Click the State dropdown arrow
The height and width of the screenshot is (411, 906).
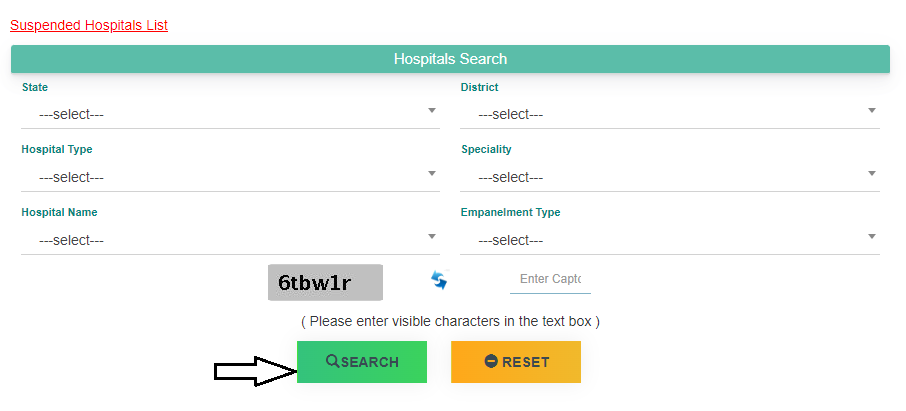[432, 110]
